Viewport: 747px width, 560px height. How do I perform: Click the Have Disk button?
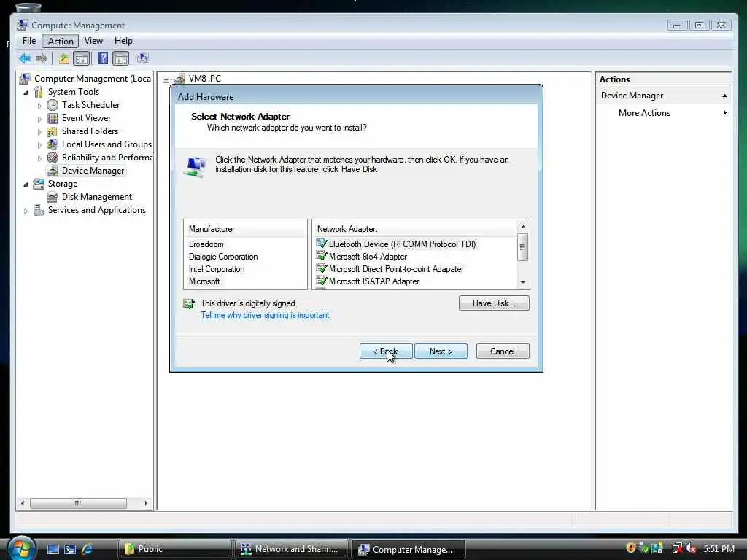click(x=494, y=303)
